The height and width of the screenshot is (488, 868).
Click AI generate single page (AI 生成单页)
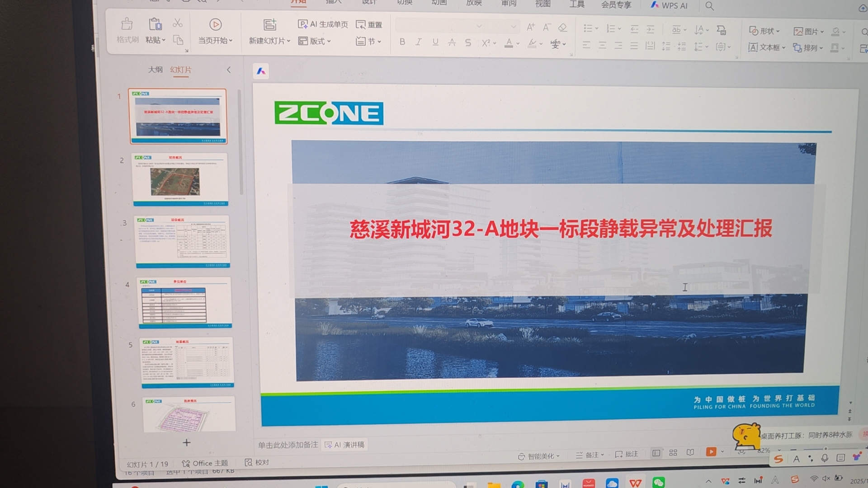click(323, 24)
